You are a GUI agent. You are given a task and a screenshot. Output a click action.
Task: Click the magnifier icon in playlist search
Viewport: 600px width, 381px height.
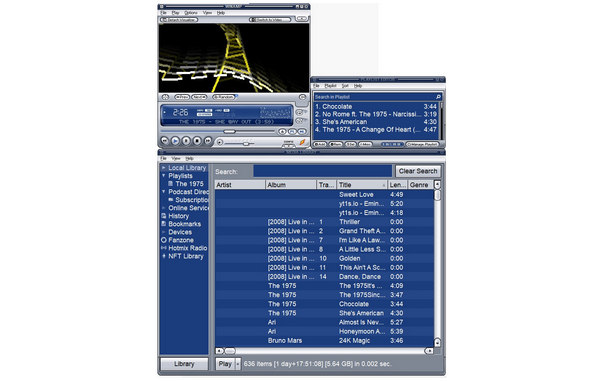tap(438, 97)
